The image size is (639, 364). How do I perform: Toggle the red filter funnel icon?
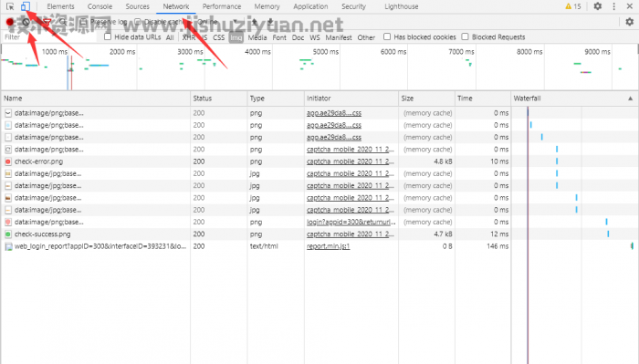click(47, 22)
